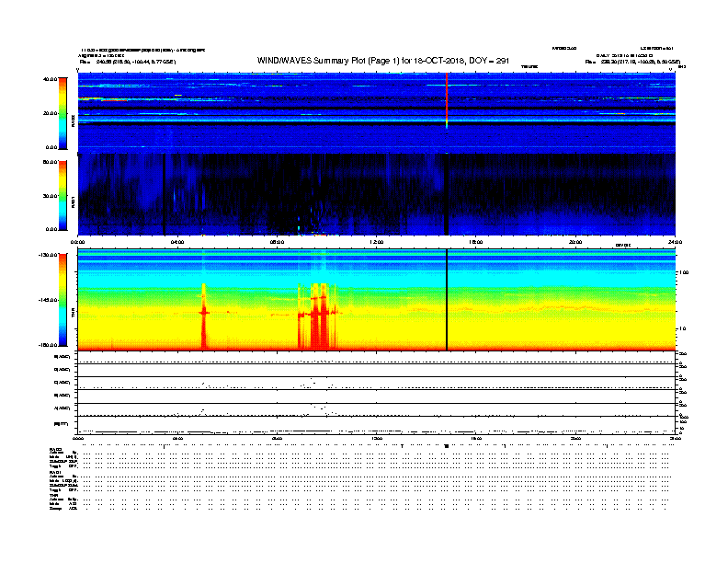Click the vertical TNR axis label beside spectrogram

point(73,314)
